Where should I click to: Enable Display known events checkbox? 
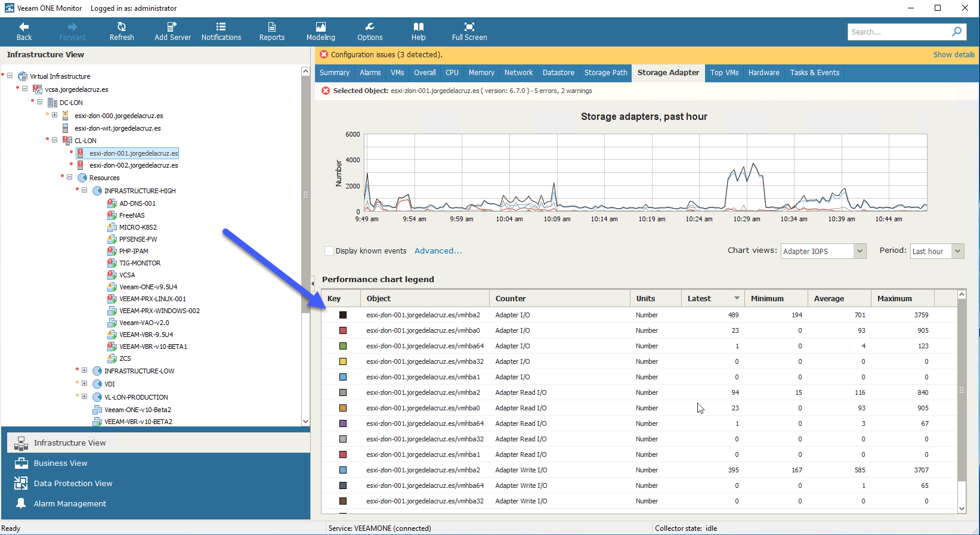tap(329, 251)
